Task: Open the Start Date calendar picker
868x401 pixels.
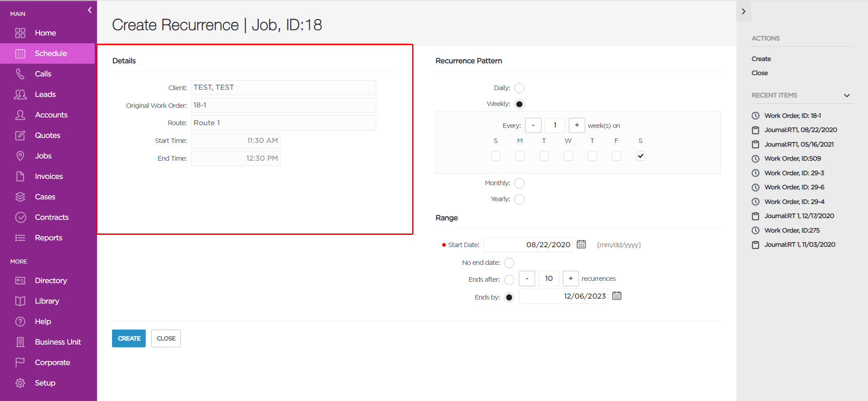Action: coord(581,244)
